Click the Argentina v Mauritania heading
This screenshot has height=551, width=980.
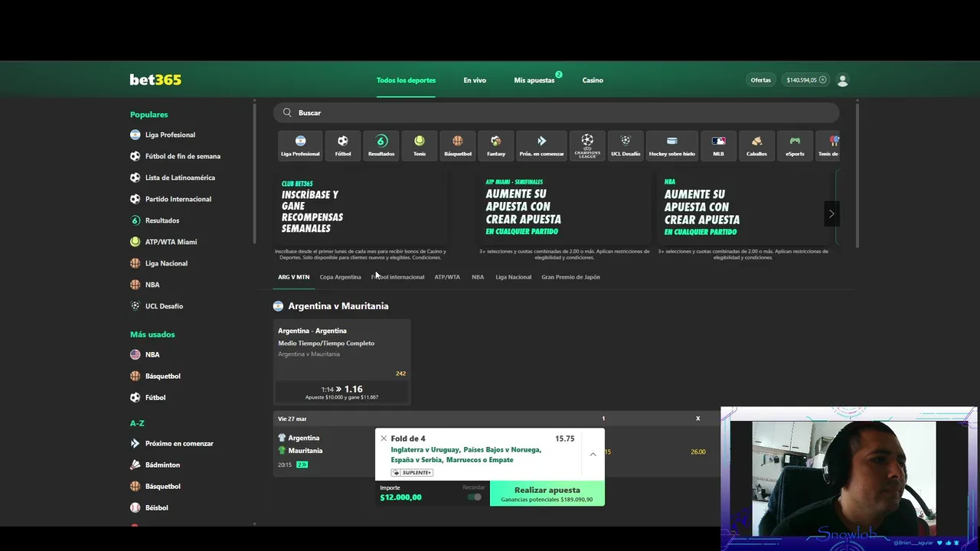(338, 306)
